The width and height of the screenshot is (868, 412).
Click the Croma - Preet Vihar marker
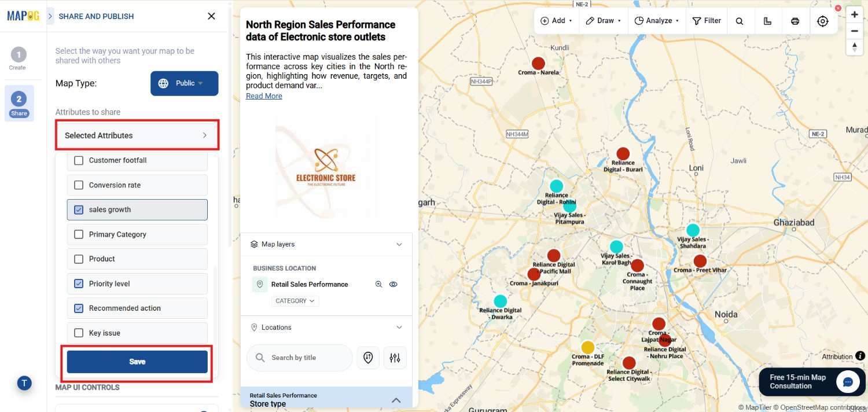pyautogui.click(x=700, y=261)
